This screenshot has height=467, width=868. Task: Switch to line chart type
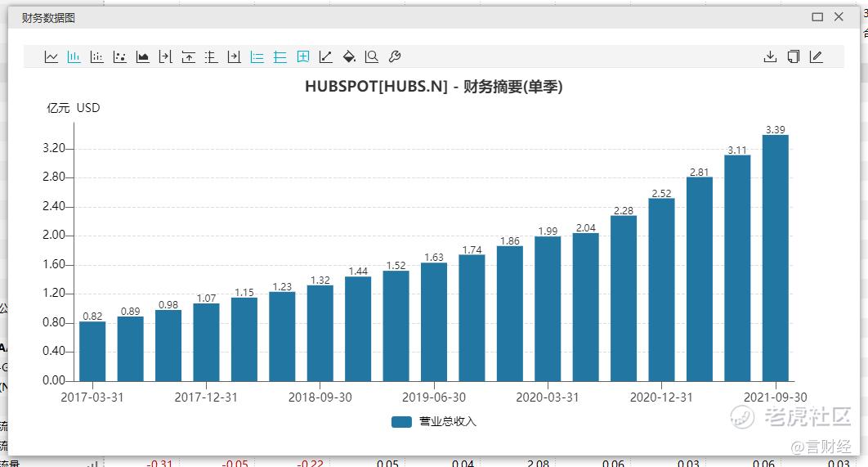pyautogui.click(x=51, y=56)
